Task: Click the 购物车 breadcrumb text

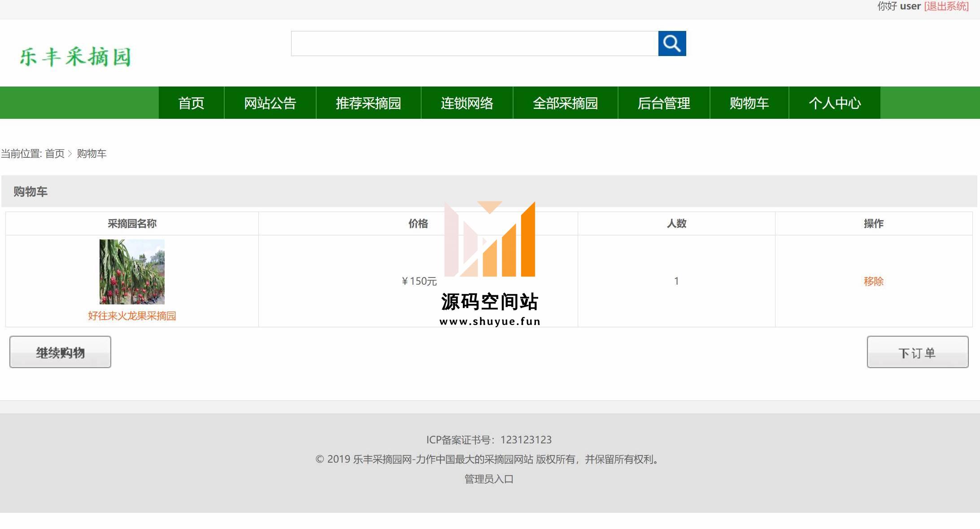Action: 91,154
